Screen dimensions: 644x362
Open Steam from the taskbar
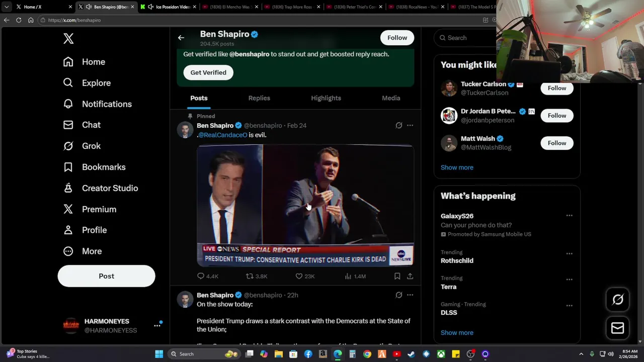click(x=411, y=354)
